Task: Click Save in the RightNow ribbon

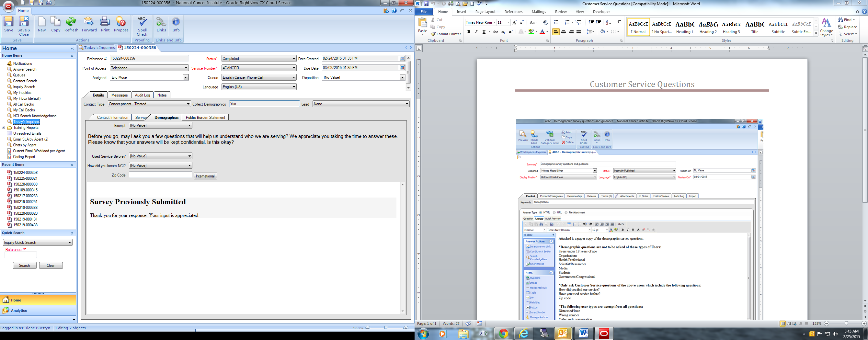Action: tap(9, 24)
